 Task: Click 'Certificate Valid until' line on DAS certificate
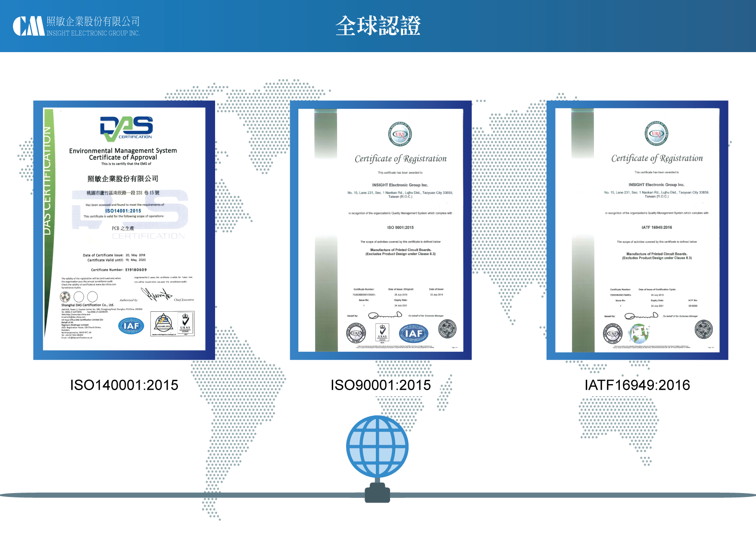[x=116, y=260]
